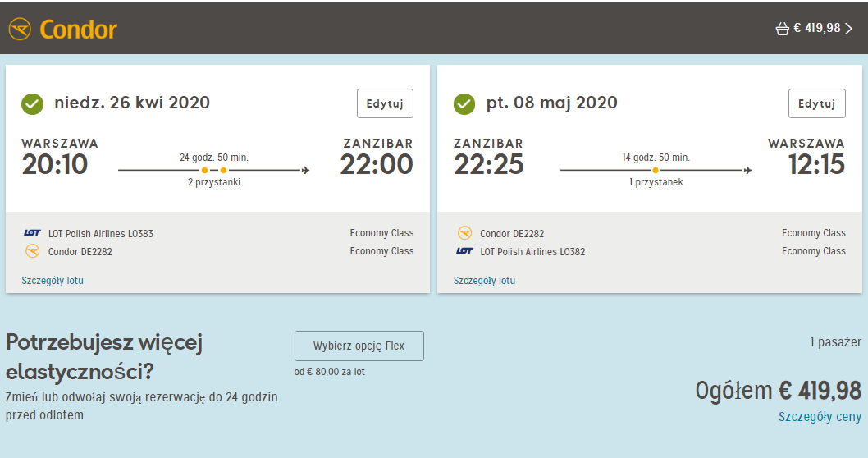868x458 pixels.
Task: Click the green checkmark beside 08 maj 2020
Action: tap(464, 103)
